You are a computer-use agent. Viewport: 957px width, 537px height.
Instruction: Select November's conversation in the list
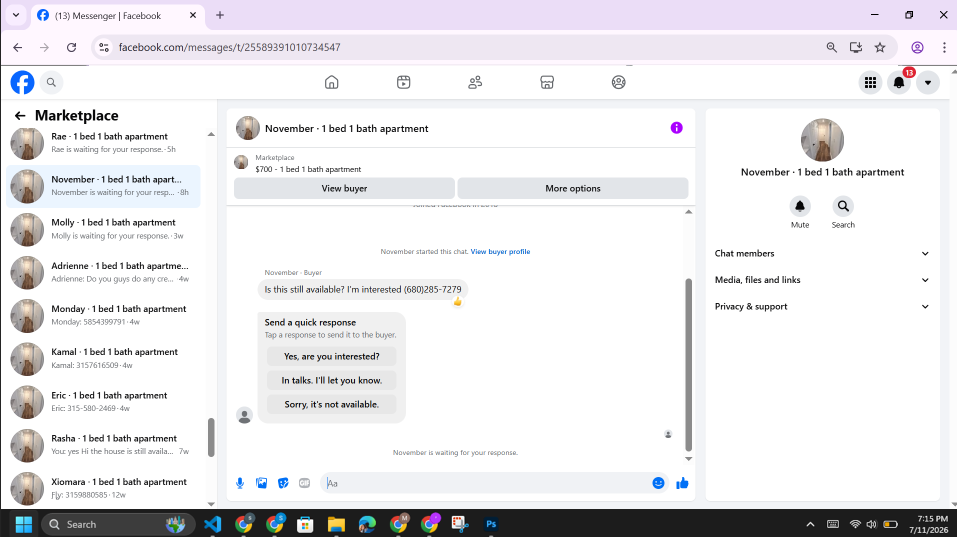(x=104, y=186)
